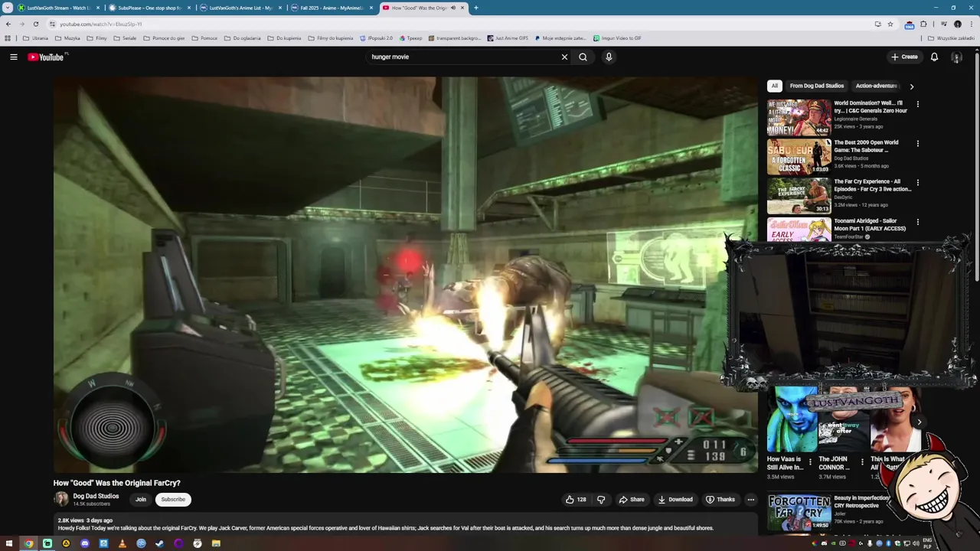This screenshot has width=980, height=551.
Task: Clear the search box with the X icon
Action: click(564, 57)
